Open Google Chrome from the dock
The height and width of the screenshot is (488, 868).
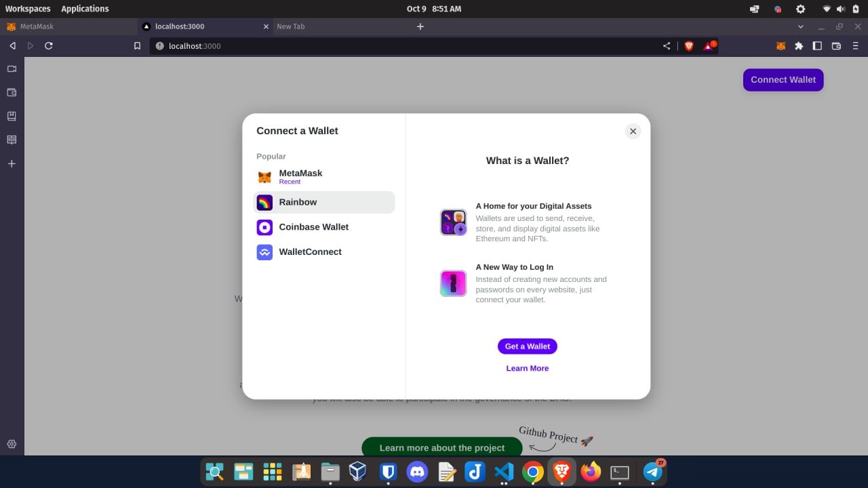[533, 472]
